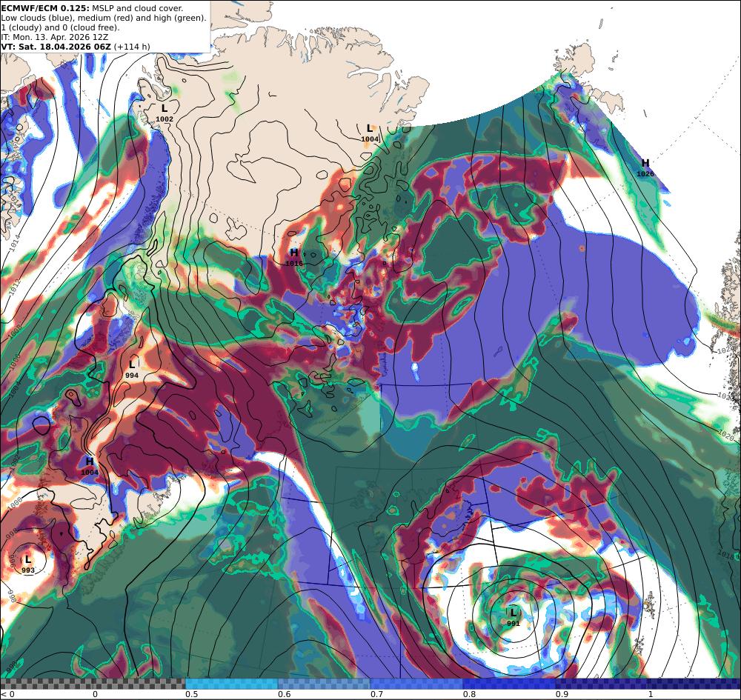This screenshot has width=741, height=700.
Task: Click the low pressure center labeled L 991
Action: coord(514,617)
